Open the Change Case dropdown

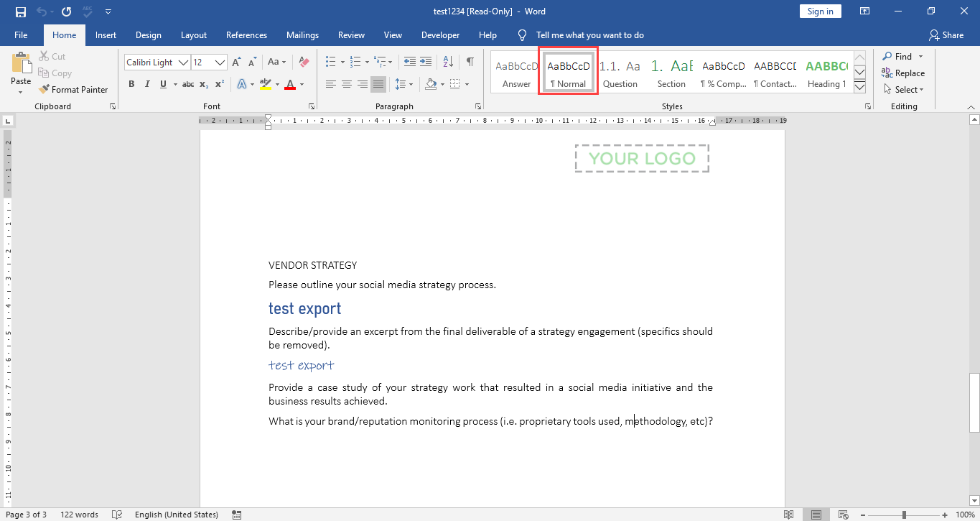coord(277,63)
